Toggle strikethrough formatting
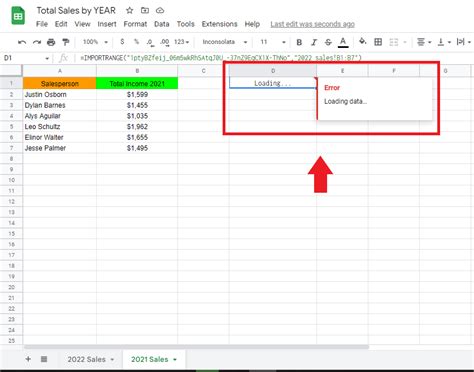Image resolution: width=474 pixels, height=372 pixels. point(328,42)
